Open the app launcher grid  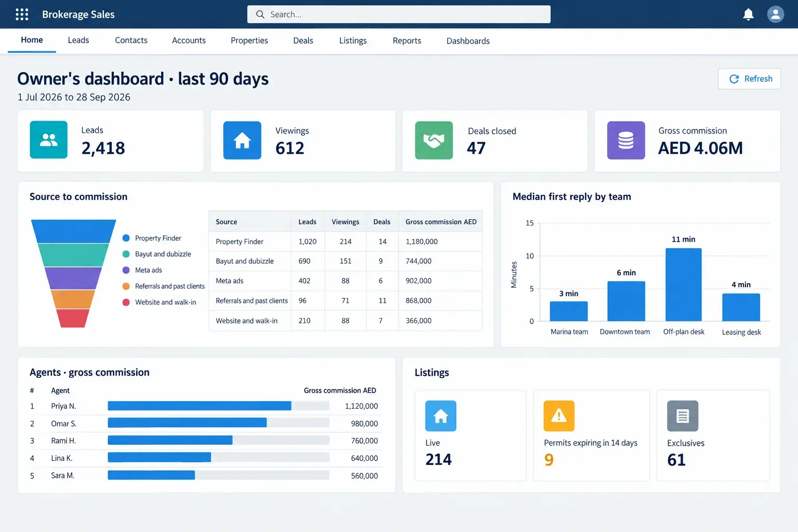click(x=22, y=14)
